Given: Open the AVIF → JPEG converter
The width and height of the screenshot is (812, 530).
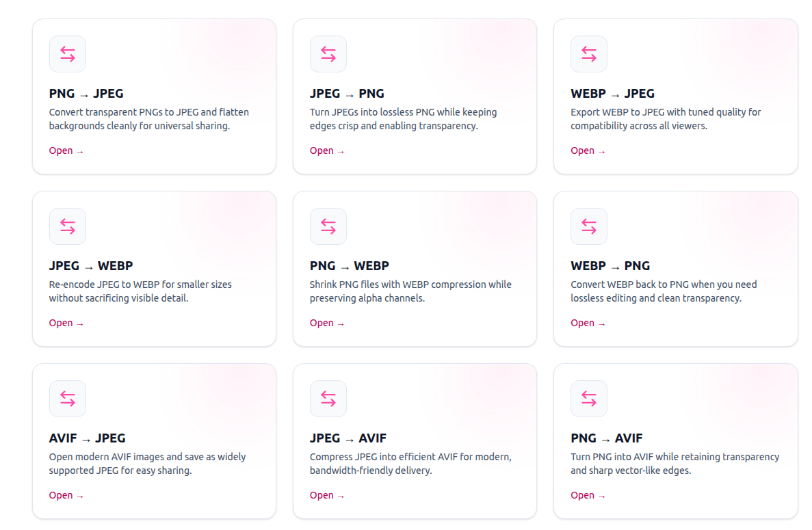Looking at the screenshot, I should (66, 494).
